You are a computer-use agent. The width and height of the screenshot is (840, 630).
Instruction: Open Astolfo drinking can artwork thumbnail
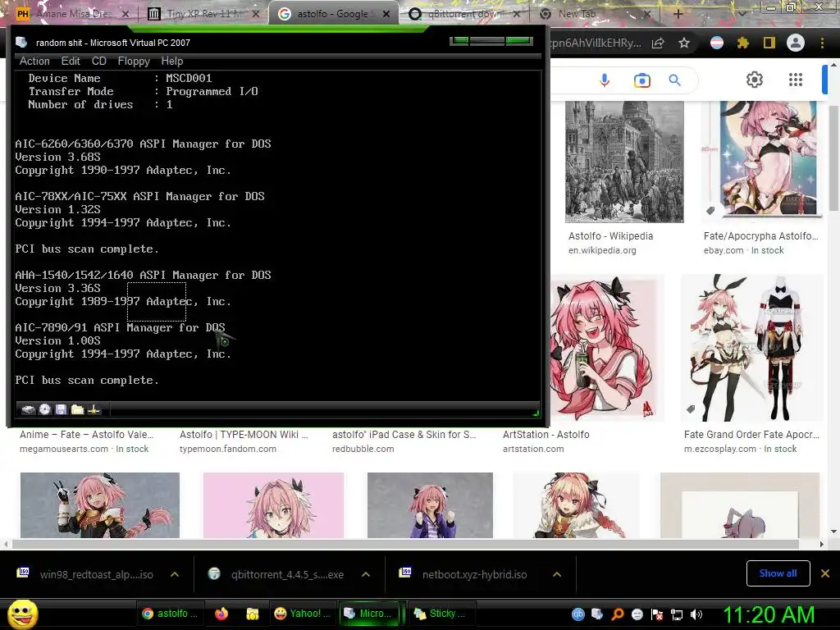(606, 348)
